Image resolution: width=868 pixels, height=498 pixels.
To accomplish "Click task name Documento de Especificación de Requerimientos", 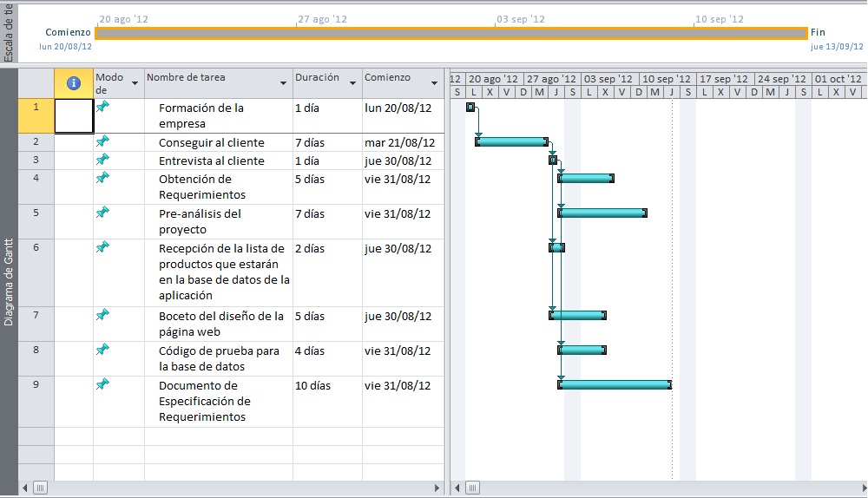I will (204, 401).
